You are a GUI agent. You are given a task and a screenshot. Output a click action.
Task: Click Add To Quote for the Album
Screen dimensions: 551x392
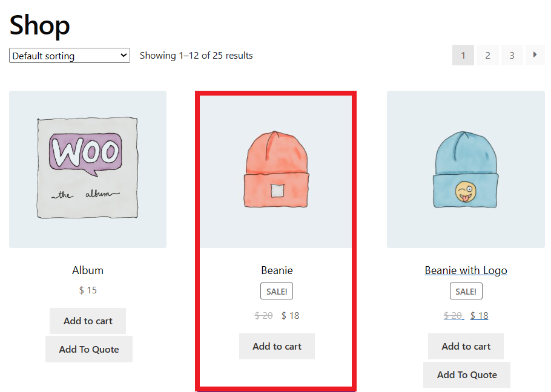[x=88, y=349]
